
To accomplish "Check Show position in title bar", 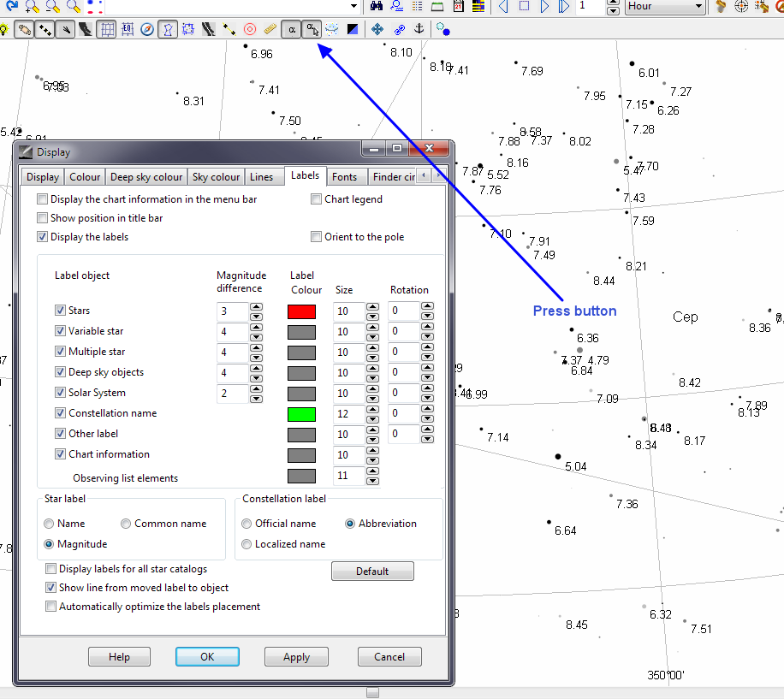I will click(43, 218).
